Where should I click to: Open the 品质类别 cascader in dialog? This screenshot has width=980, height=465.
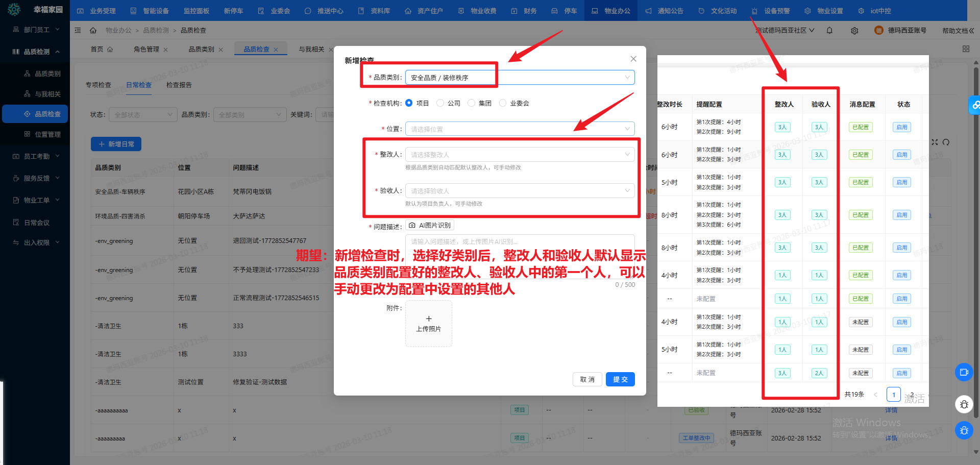(x=520, y=78)
